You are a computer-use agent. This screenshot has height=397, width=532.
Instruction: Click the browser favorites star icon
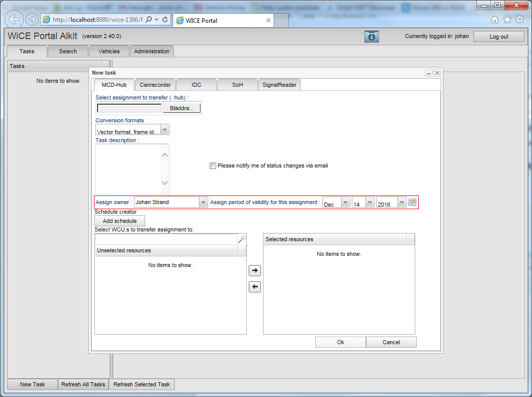click(507, 19)
